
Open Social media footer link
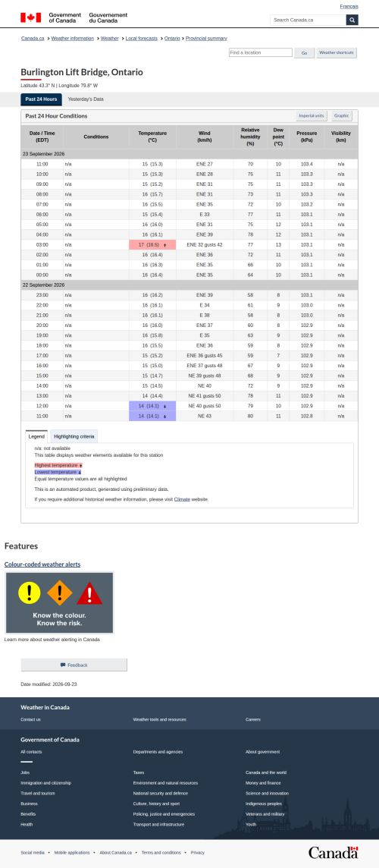pyautogui.click(x=32, y=853)
